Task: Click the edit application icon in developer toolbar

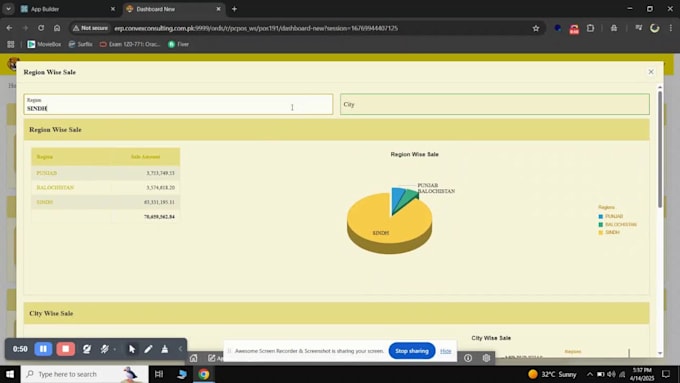Action: 212,358
